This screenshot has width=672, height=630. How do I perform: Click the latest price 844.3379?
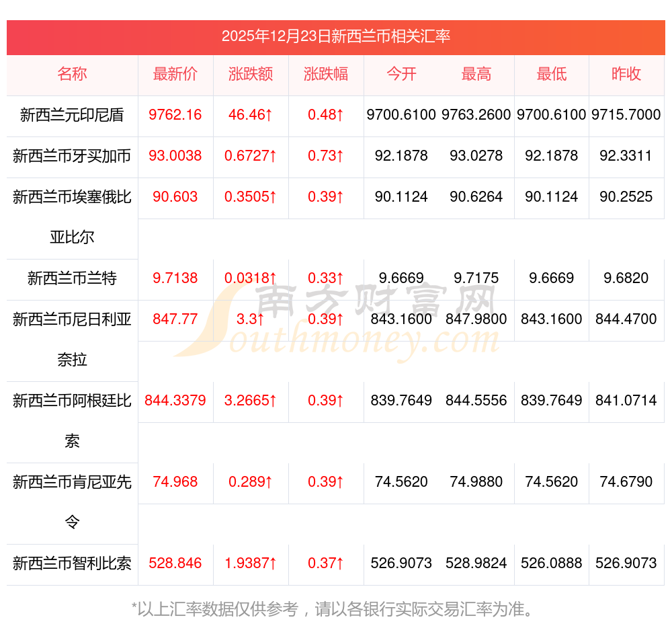(x=175, y=401)
